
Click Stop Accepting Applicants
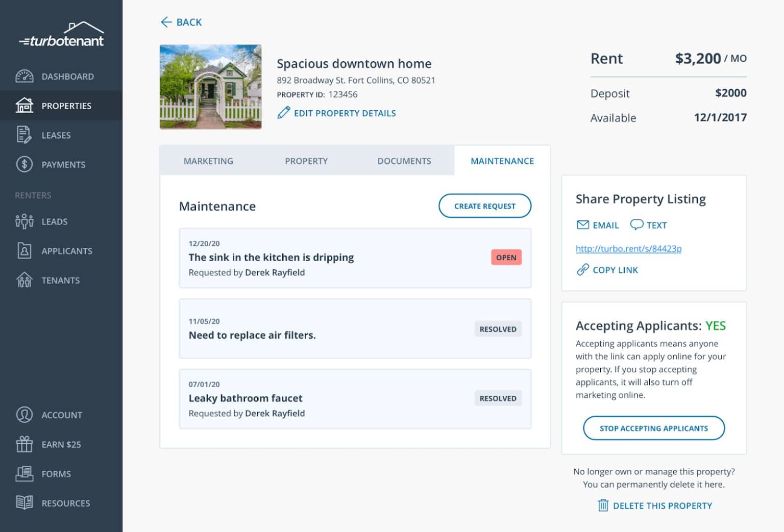pyautogui.click(x=654, y=428)
